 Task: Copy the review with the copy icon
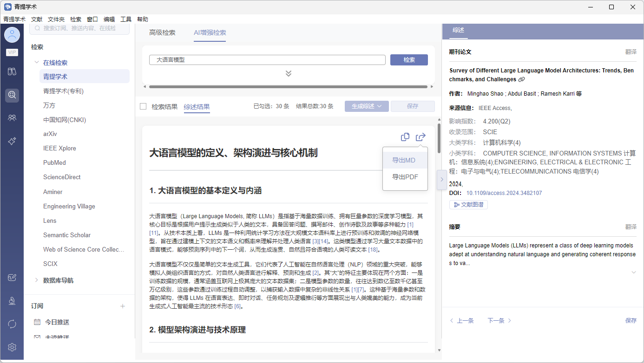click(405, 137)
